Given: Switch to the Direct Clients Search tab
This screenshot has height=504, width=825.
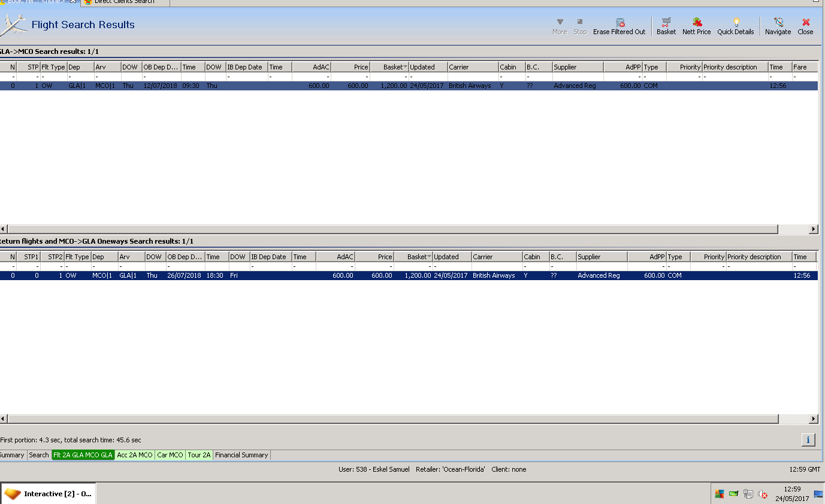Looking at the screenshot, I should click(x=124, y=2).
